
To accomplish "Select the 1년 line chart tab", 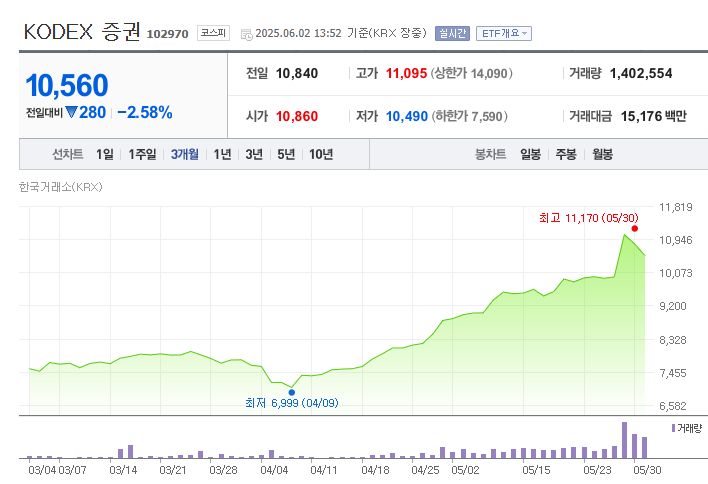I will pyautogui.click(x=222, y=154).
